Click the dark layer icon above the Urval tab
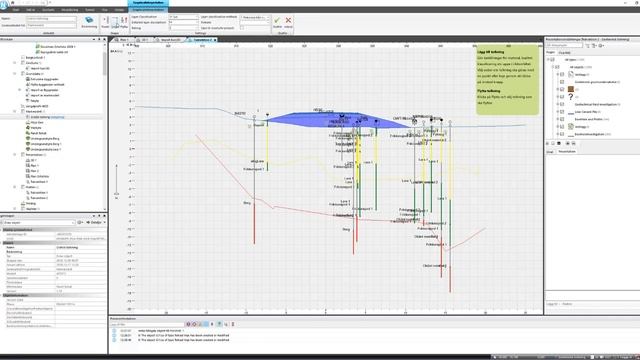The image size is (640, 360). [x=558, y=143]
